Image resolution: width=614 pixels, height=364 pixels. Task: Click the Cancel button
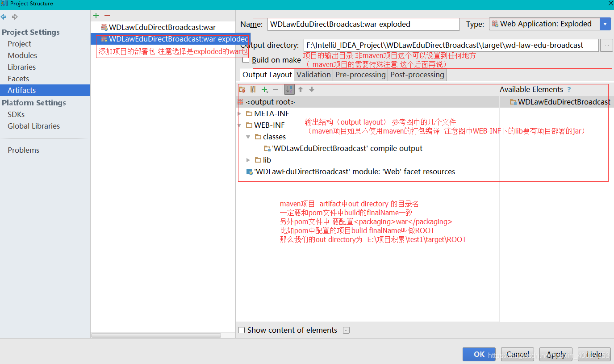(x=518, y=354)
